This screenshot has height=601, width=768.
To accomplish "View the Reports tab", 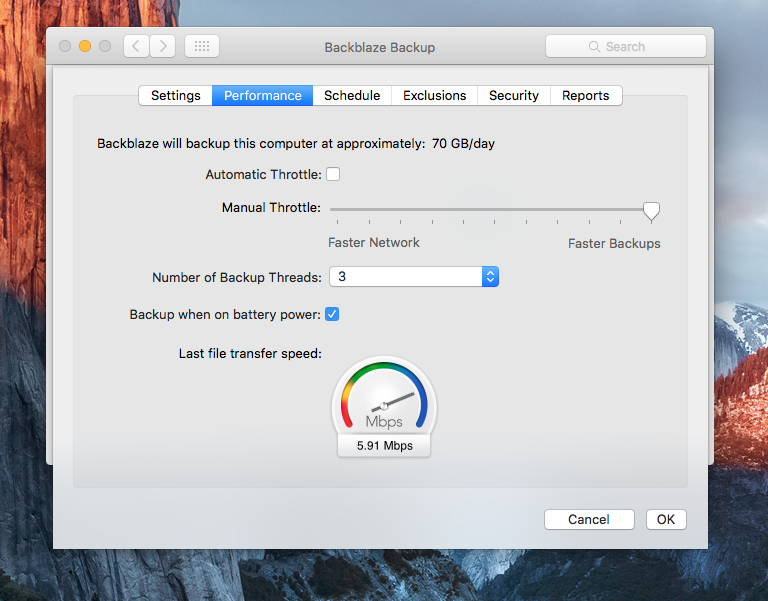I will coord(586,96).
